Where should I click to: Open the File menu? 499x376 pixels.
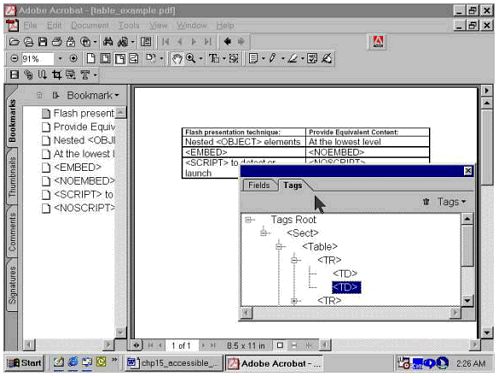tap(30, 26)
